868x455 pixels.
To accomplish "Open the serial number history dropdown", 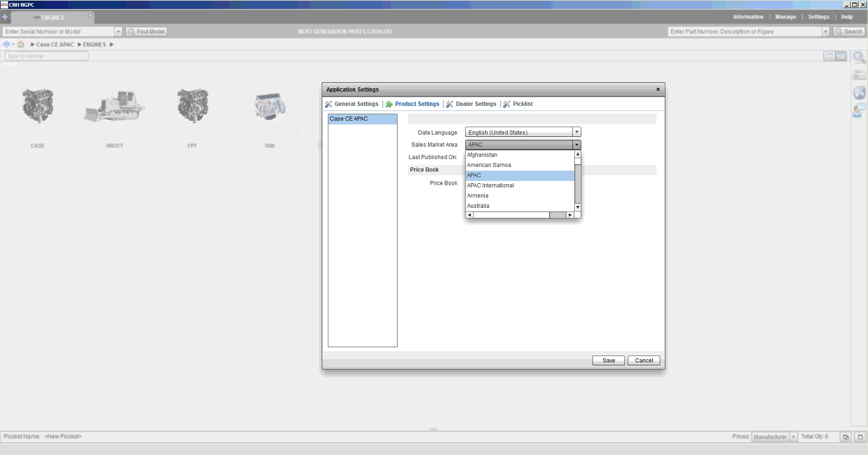I will [118, 32].
